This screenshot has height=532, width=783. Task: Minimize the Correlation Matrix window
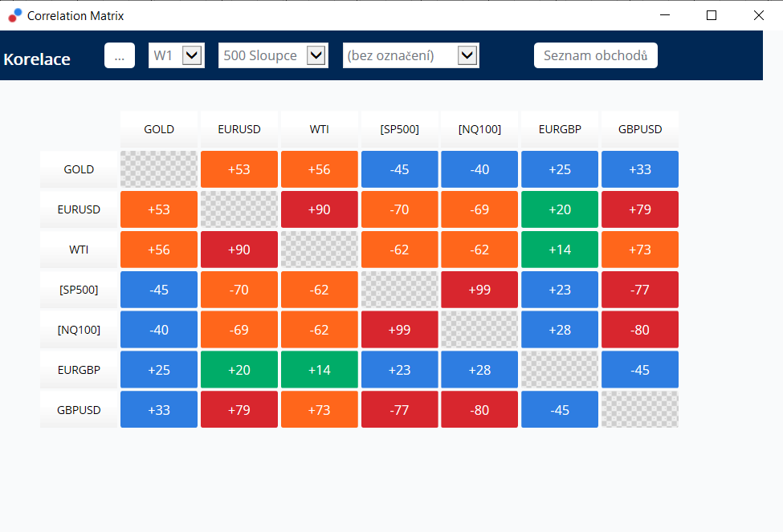point(665,15)
